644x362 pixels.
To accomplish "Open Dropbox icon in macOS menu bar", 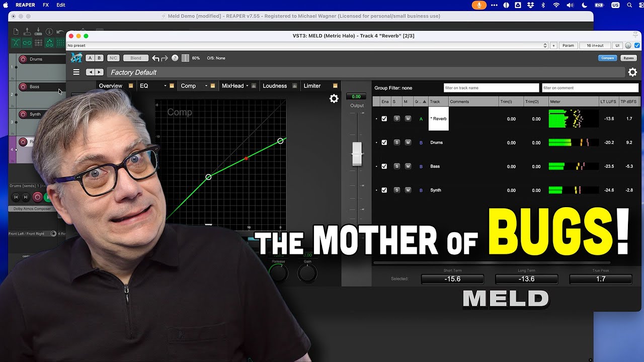I will pos(530,5).
